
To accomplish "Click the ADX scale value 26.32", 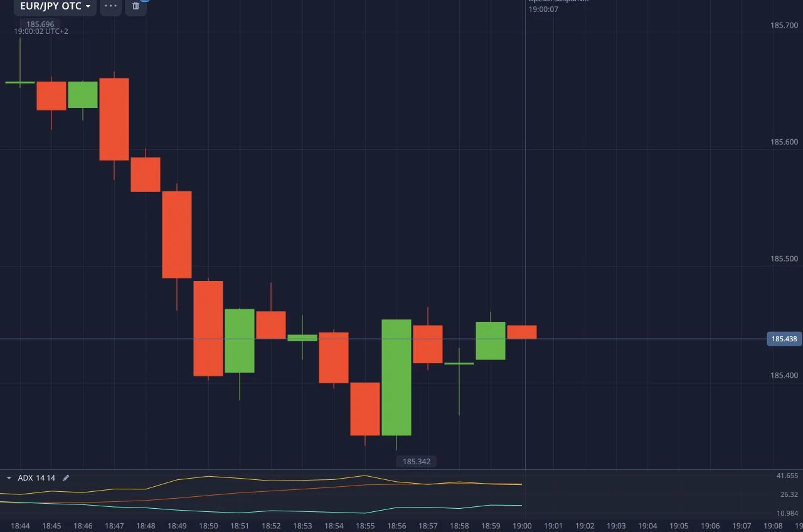I will 789,494.
